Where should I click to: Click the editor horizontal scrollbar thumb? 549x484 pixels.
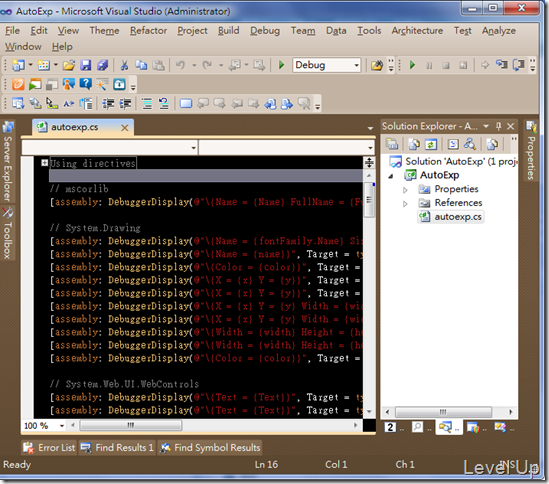(131, 426)
